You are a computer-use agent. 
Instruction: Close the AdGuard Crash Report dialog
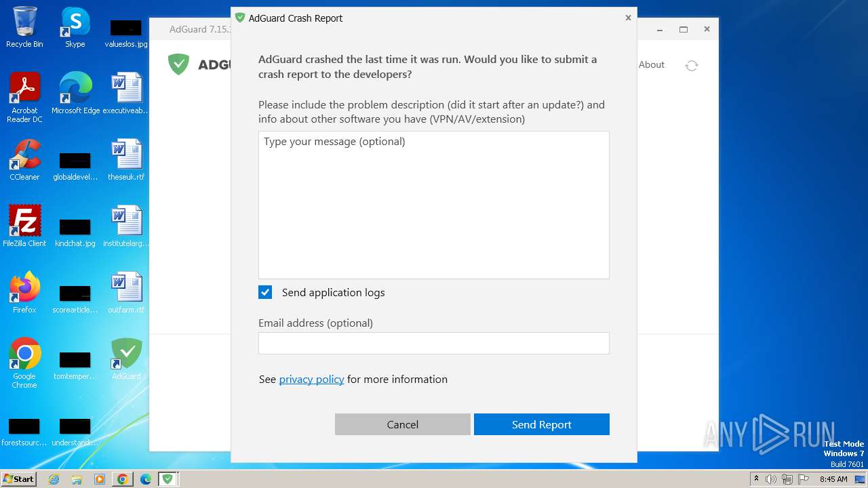[x=628, y=18]
